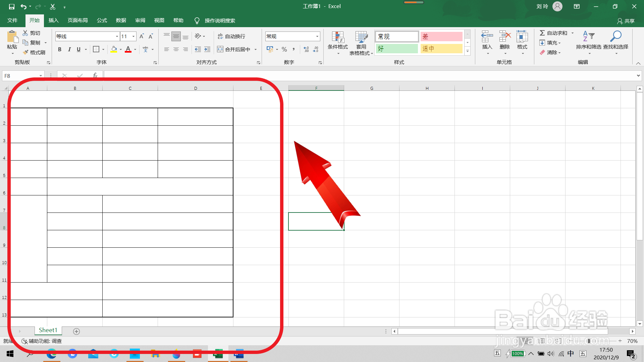The image size is (644, 362).
Task: Toggle Wrap Text (自动换行)
Action: pos(231,36)
